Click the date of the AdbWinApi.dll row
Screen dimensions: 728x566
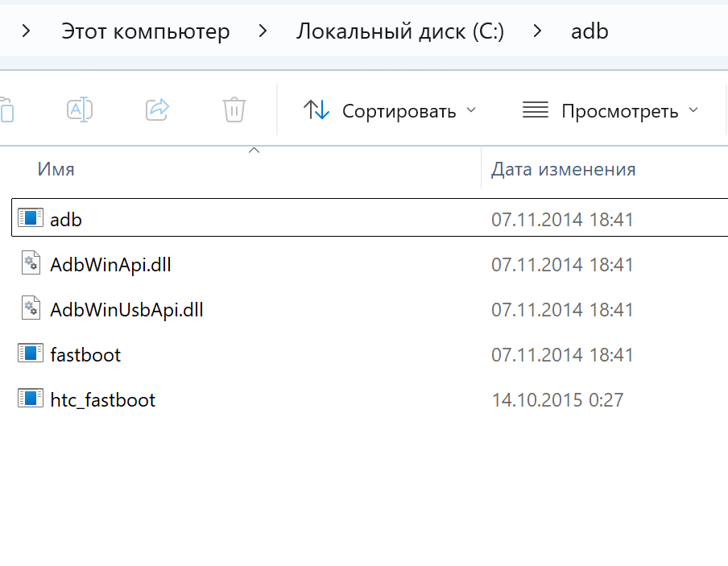(562, 265)
